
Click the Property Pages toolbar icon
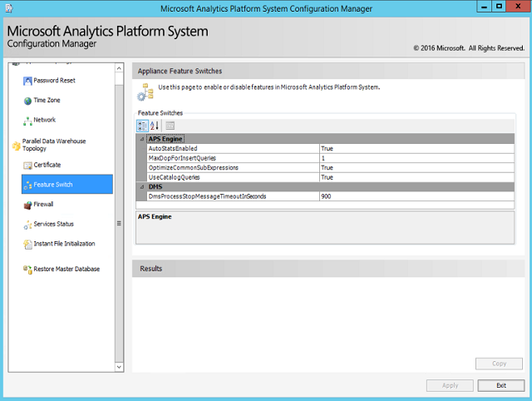pos(170,126)
